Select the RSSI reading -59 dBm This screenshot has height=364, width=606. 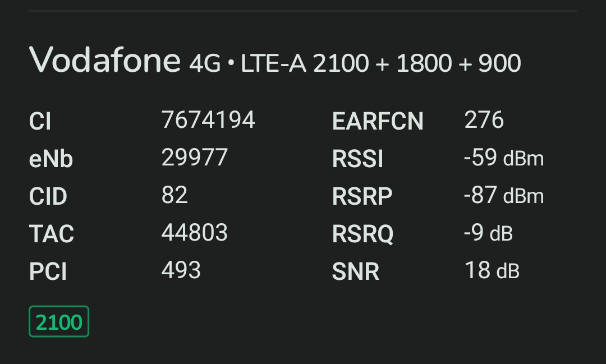[503, 158]
